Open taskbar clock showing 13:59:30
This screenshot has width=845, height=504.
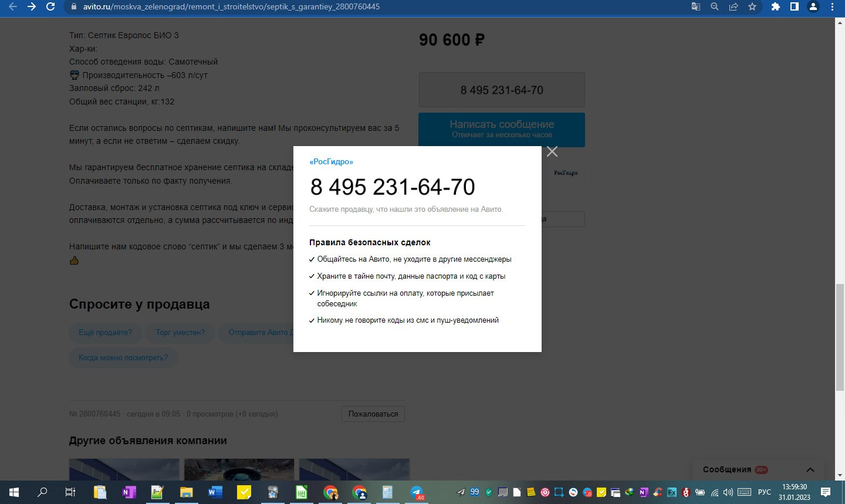[x=795, y=492]
